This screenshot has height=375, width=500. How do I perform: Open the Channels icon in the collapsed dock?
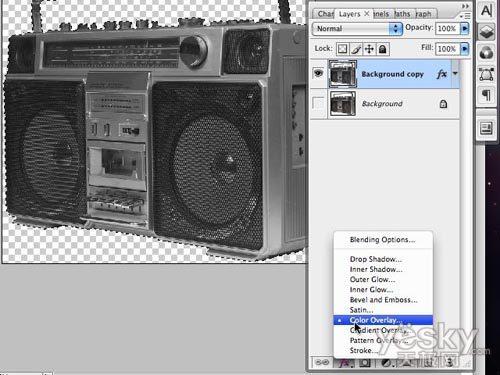(486, 53)
